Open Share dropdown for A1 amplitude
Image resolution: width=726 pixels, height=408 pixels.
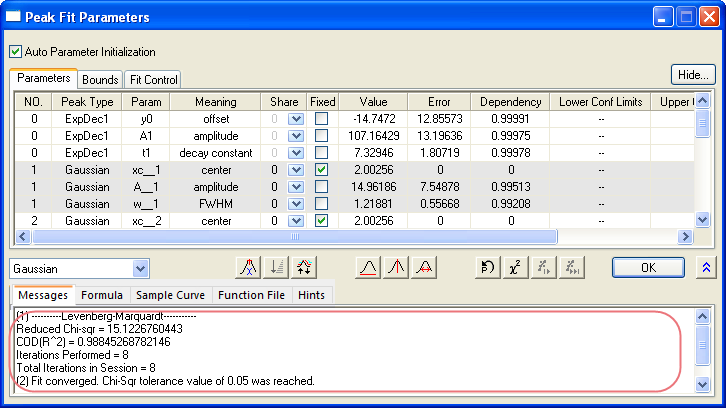pyautogui.click(x=295, y=136)
